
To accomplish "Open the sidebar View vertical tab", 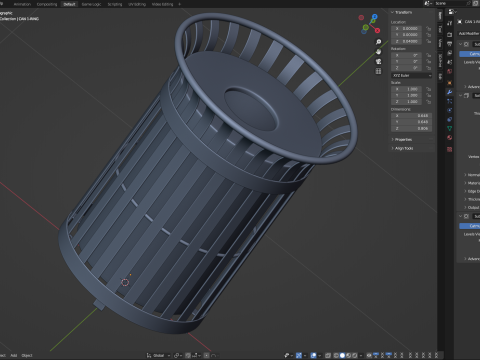I will 440,43.
